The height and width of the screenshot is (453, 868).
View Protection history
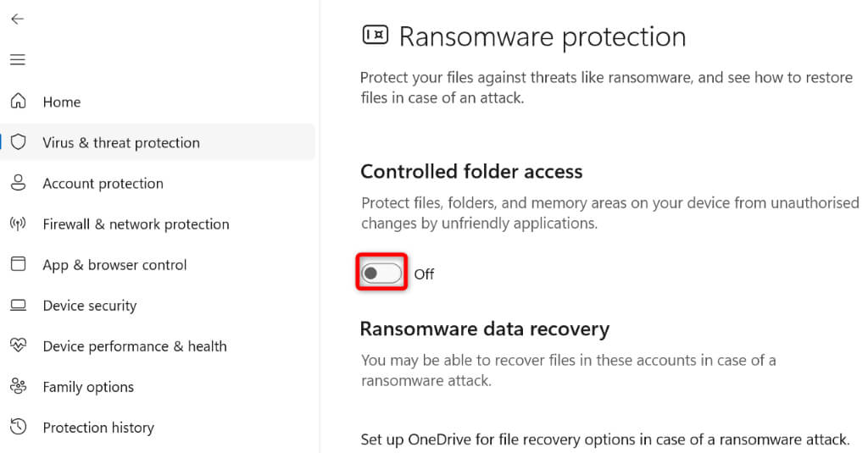[x=98, y=427]
